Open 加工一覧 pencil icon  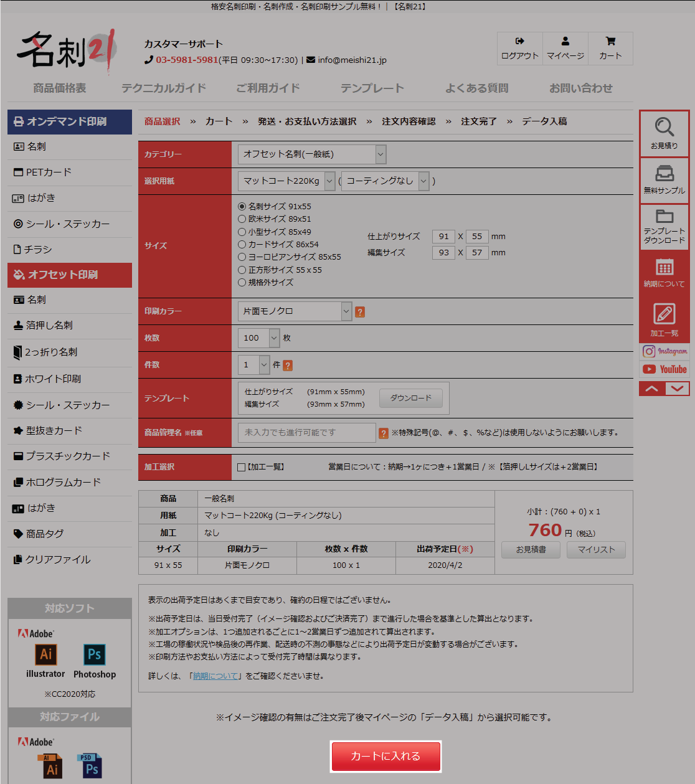pos(664,314)
